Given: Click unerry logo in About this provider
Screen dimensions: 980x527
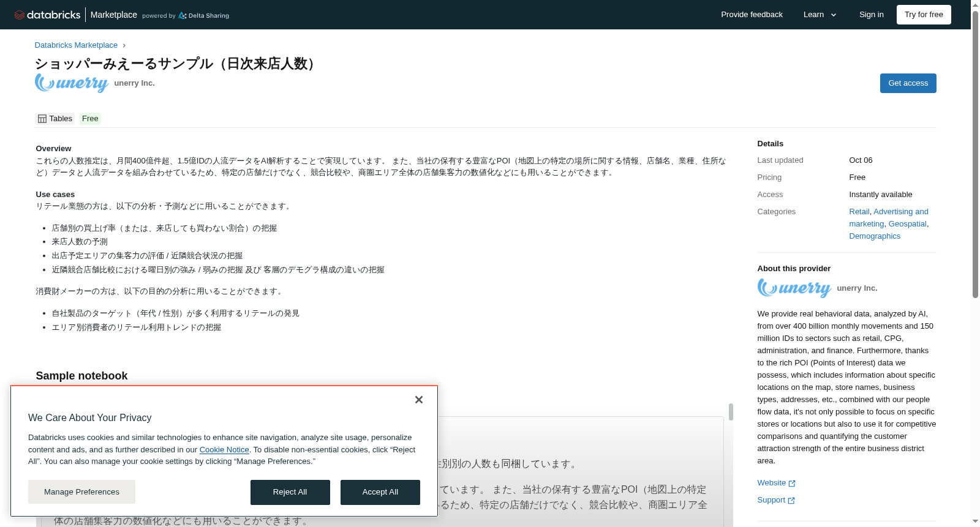Looking at the screenshot, I should coord(794,288).
